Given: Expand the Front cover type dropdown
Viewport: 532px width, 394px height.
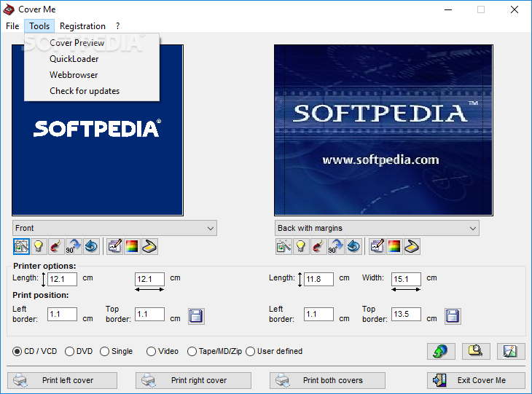Looking at the screenshot, I should tap(114, 228).
